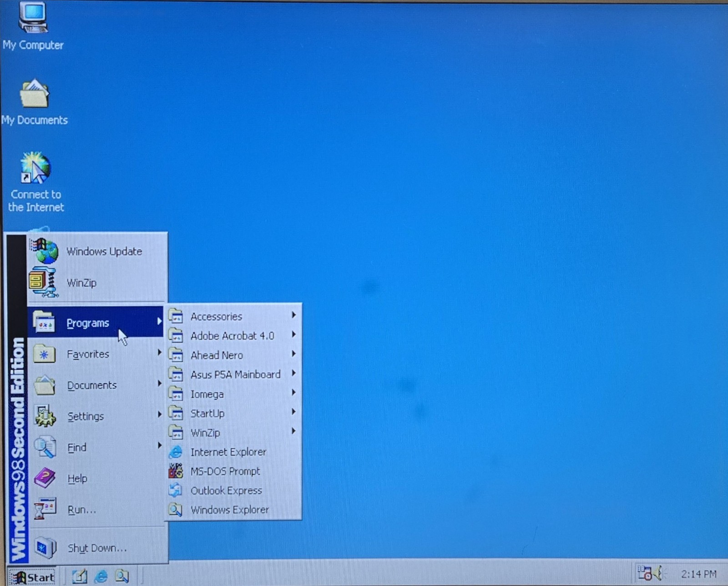
Task: Click the highlighted Programs menu item
Action: 96,322
